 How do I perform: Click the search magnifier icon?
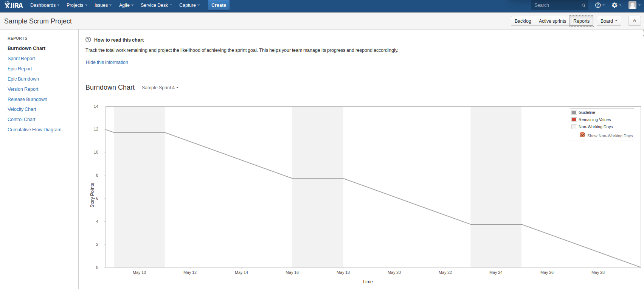(583, 5)
